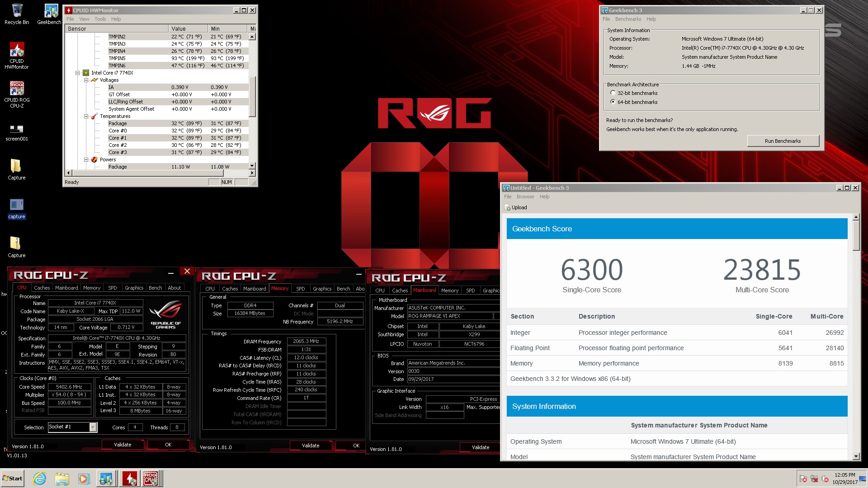Open Windows Explorer from the taskbar
Screen dimensions: 868x488
pos(62,479)
